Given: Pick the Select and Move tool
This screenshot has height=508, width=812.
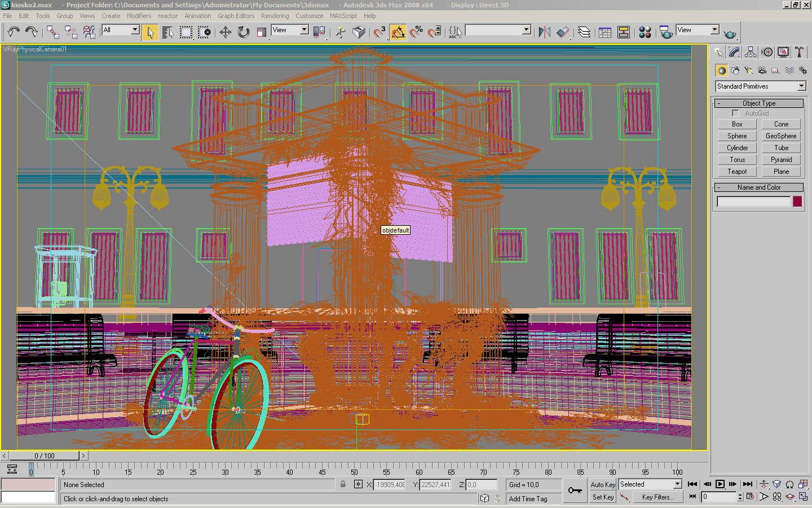Looking at the screenshot, I should [x=226, y=32].
